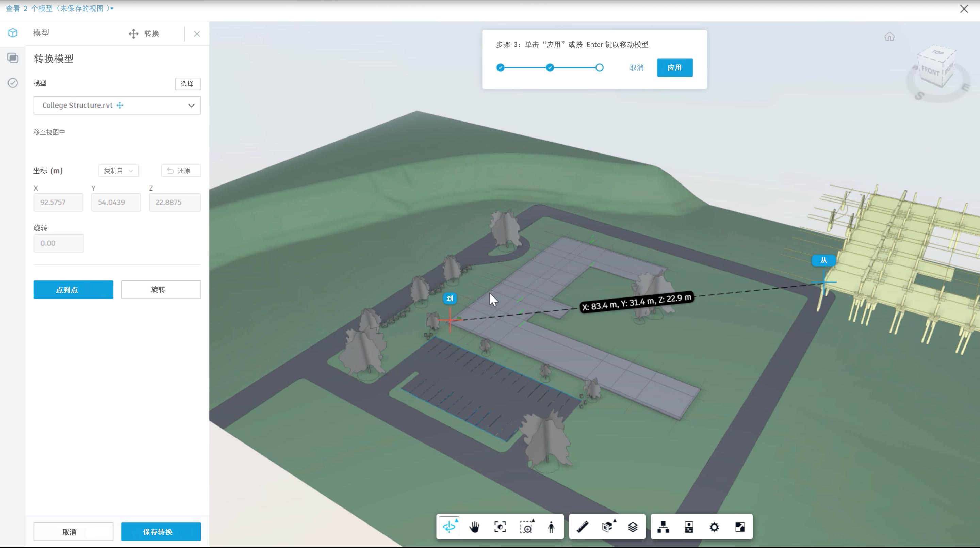Expand the College Structure.rvt model dropdown
This screenshot has width=980, height=548.
coord(191,106)
